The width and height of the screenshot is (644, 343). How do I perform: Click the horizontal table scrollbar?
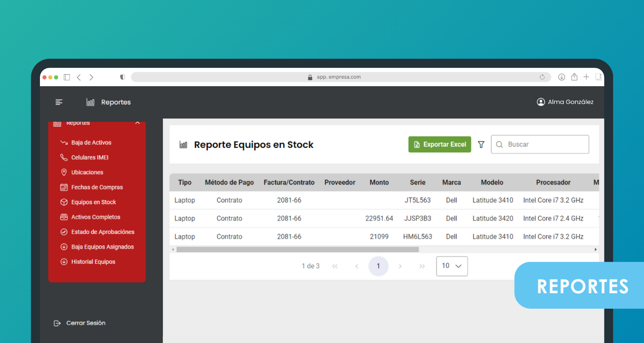coord(297,250)
